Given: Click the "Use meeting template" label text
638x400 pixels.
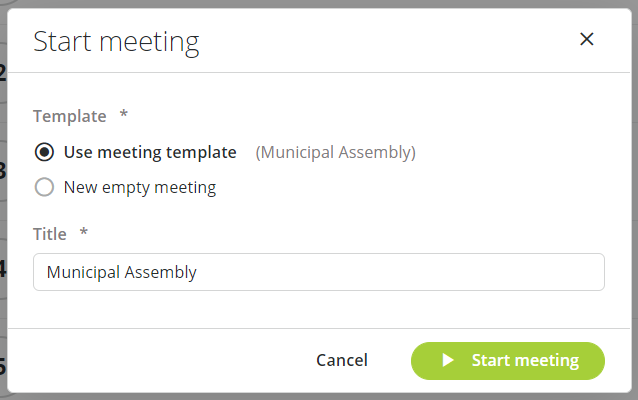Looking at the screenshot, I should coord(150,153).
